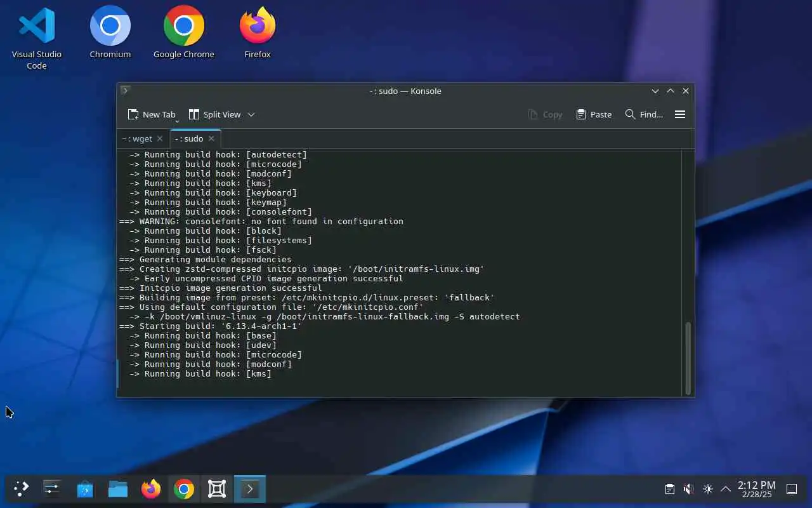Launch Firefox from the desktop icon
Viewport: 812px width, 508px height.
coord(258,32)
